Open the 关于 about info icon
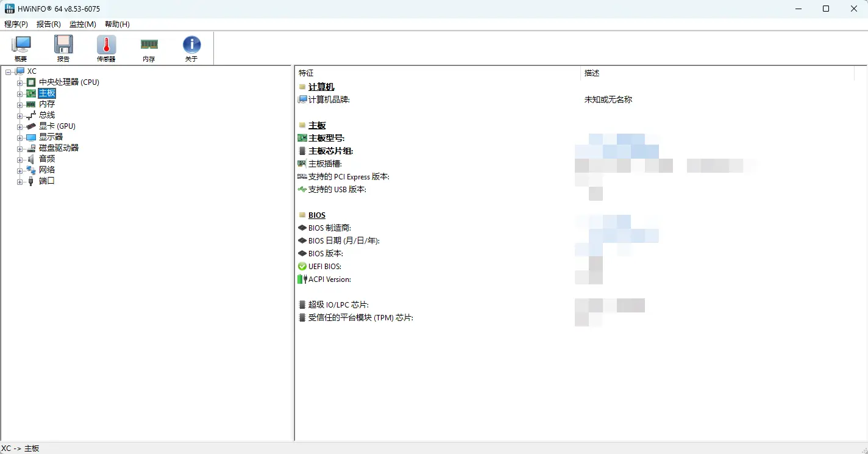868x454 pixels. click(191, 45)
